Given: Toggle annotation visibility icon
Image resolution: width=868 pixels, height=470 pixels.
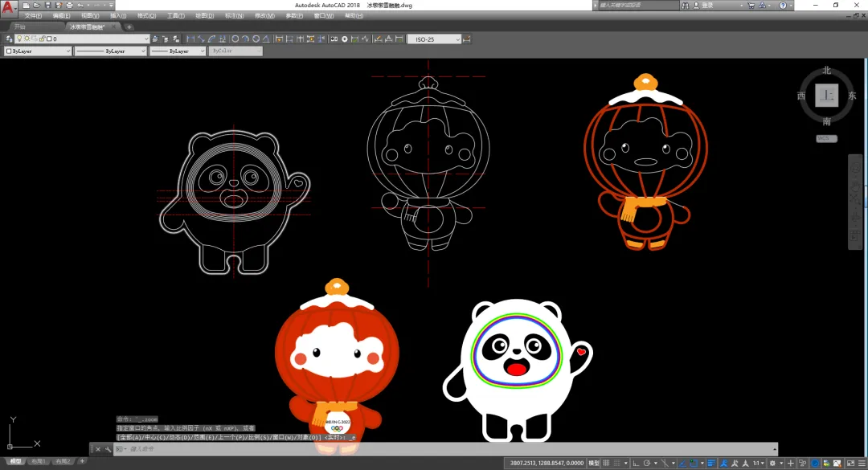Looking at the screenshot, I should 724,463.
